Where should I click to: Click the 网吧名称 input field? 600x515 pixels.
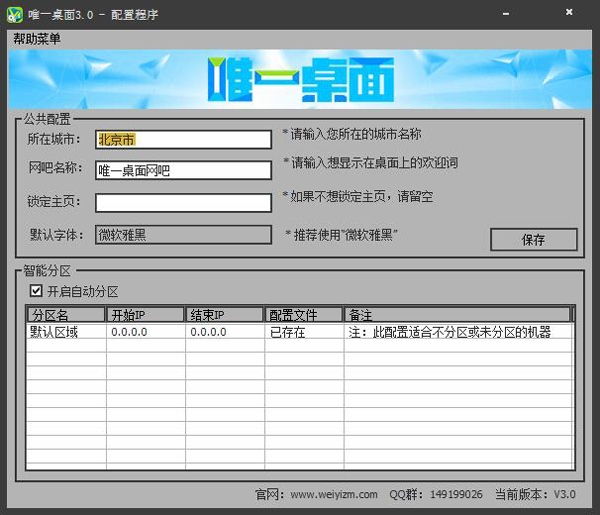click(183, 170)
